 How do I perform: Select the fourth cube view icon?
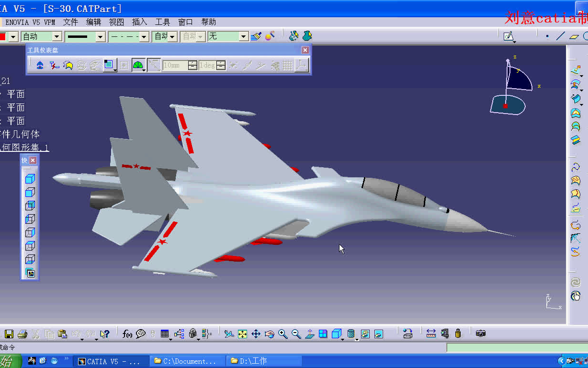click(30, 219)
